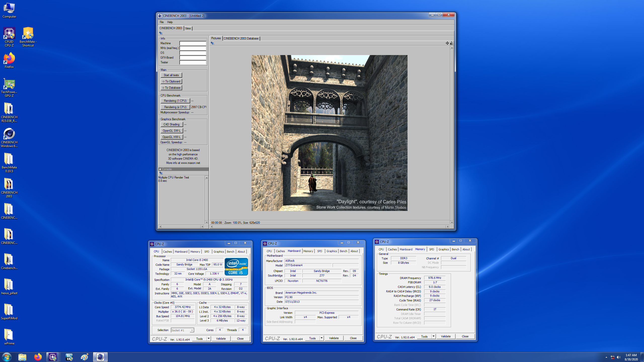Open Tools dropdown arrow in CPU tab window

(x=209, y=339)
